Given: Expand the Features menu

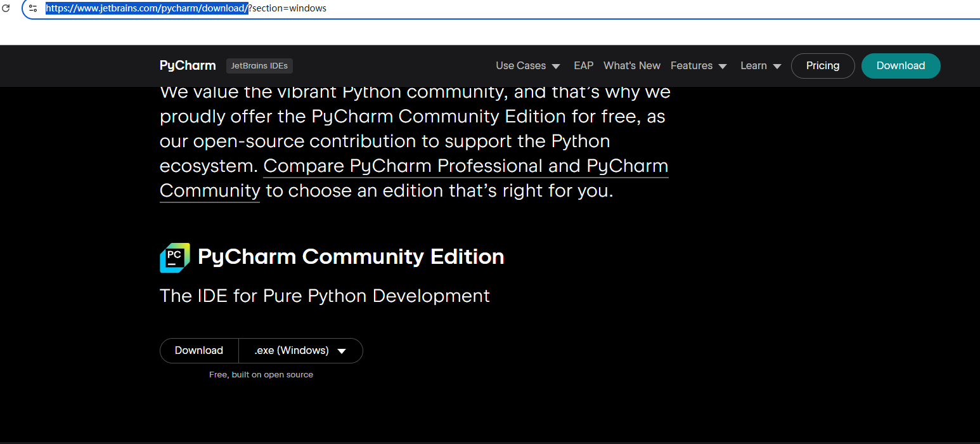Looking at the screenshot, I should (699, 65).
